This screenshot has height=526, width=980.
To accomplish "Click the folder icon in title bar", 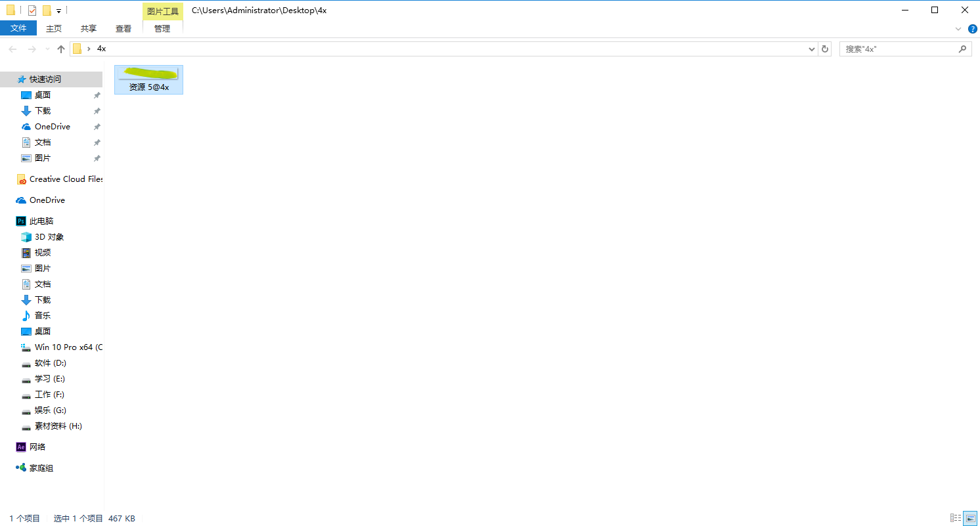I will coord(11,11).
